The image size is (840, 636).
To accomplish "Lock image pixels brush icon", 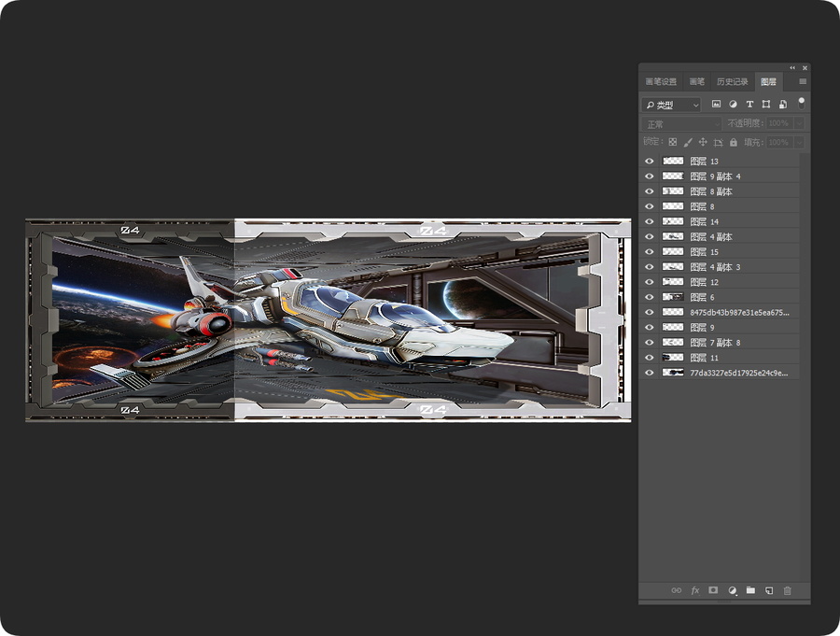I will click(x=688, y=142).
